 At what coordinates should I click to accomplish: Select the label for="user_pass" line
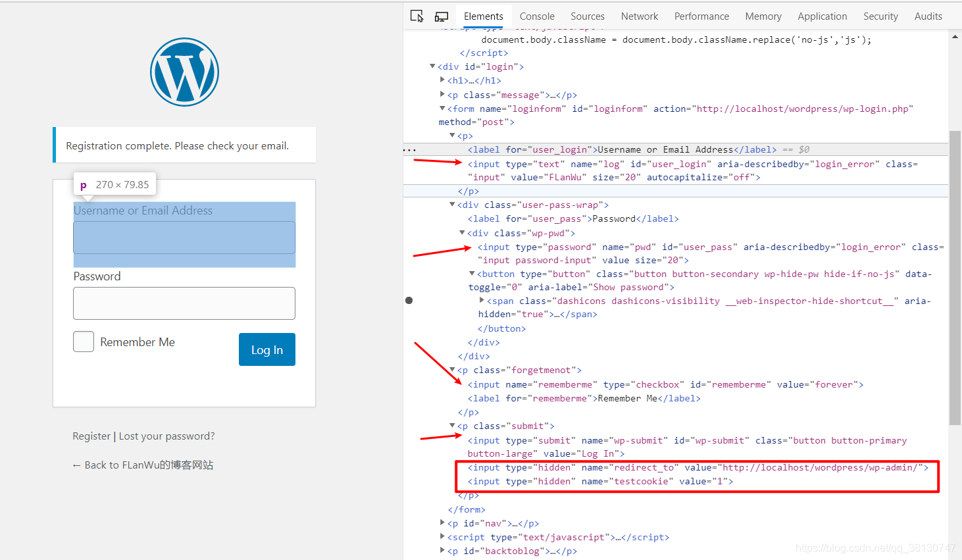click(573, 218)
